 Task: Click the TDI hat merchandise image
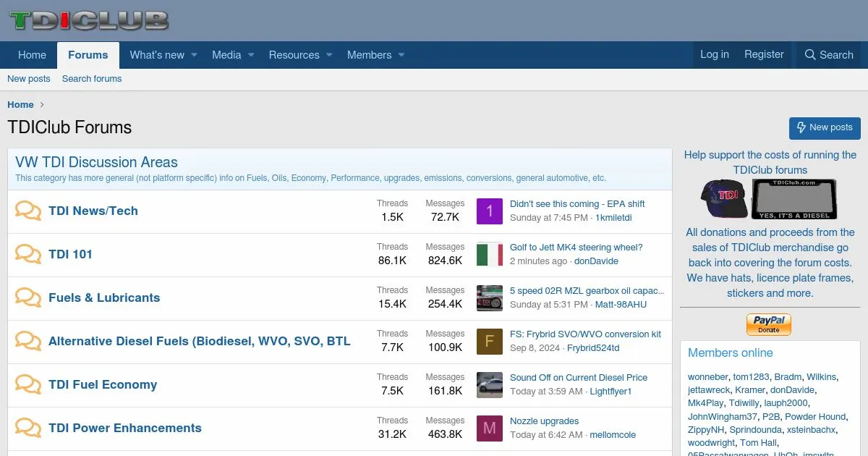coord(724,199)
